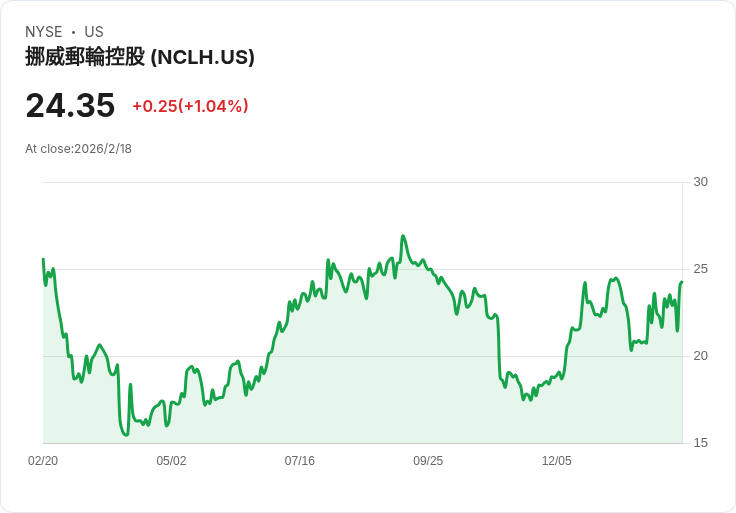Click the 12/05 date on x-axis
Screen dimensions: 736x513
(x=556, y=461)
